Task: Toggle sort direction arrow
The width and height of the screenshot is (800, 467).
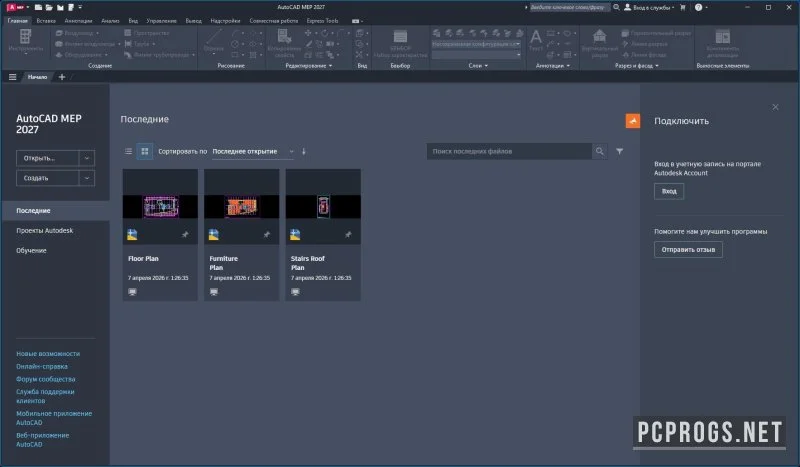Action: pyautogui.click(x=304, y=152)
